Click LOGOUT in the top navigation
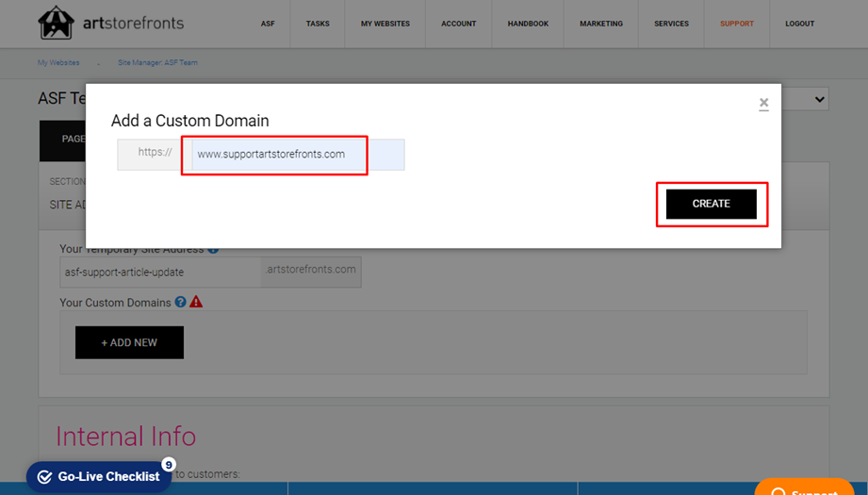This screenshot has width=868, height=495. tap(799, 24)
